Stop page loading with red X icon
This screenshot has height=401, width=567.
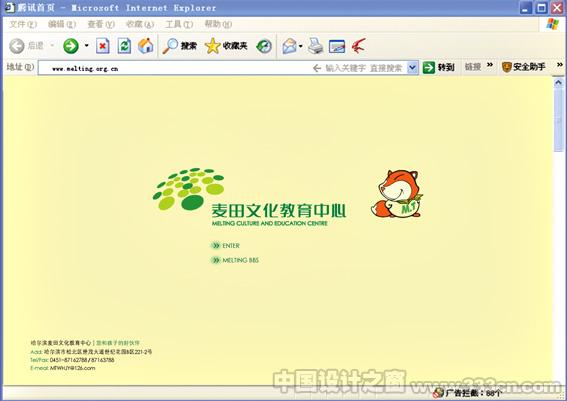click(x=103, y=46)
